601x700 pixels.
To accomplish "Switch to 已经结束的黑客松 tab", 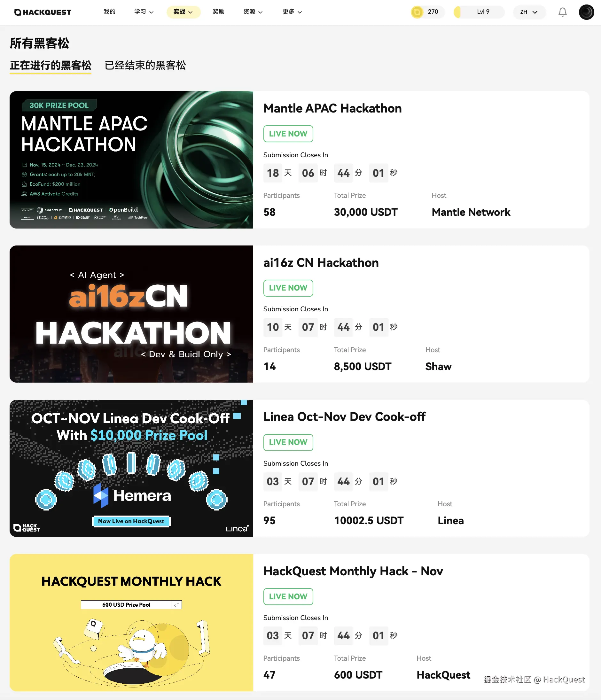I will point(145,65).
